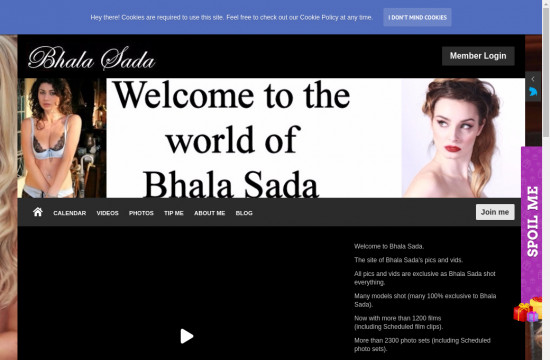Screen dimensions: 550x360
Task: Open the gift boxes icon
Action: (x=528, y=309)
